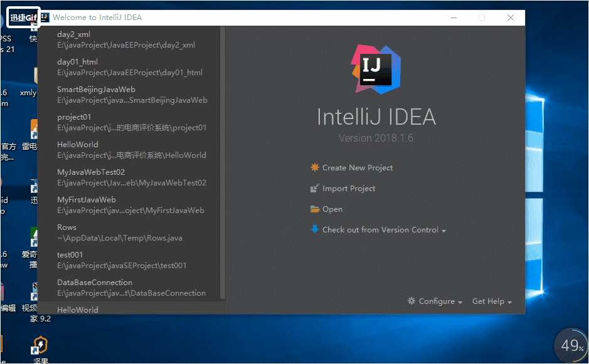Expand the Get Help dropdown menu
589x364 pixels.
[492, 301]
